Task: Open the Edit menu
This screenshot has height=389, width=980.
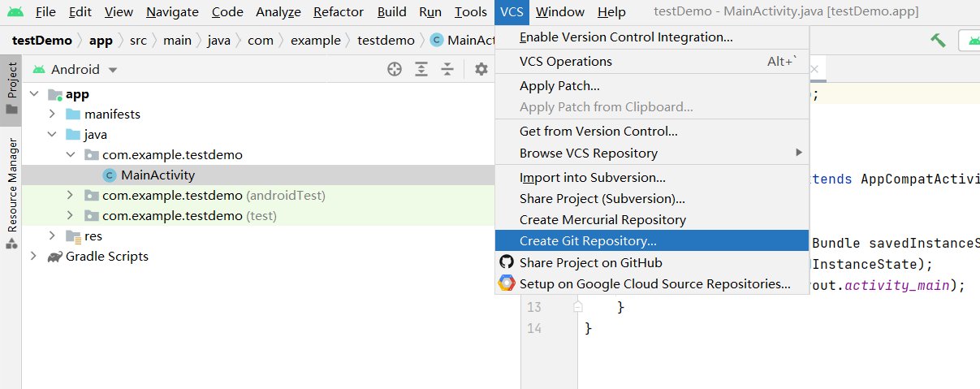Action: tap(80, 12)
